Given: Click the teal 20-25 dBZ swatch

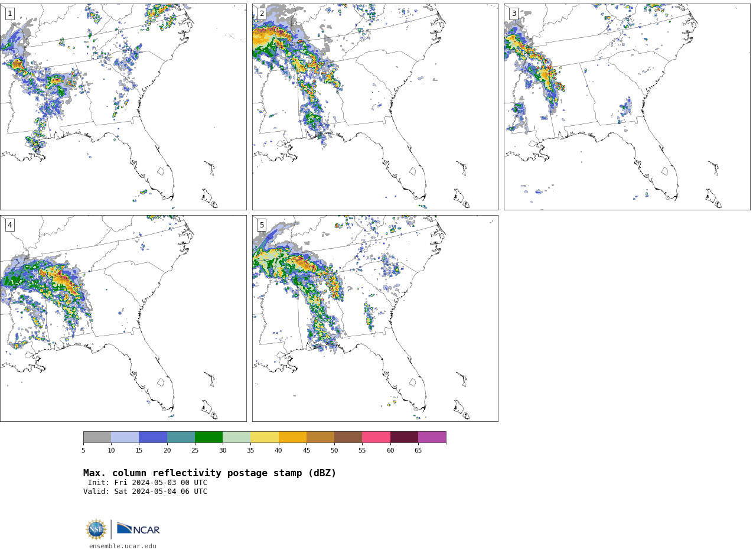Looking at the screenshot, I should [181, 437].
